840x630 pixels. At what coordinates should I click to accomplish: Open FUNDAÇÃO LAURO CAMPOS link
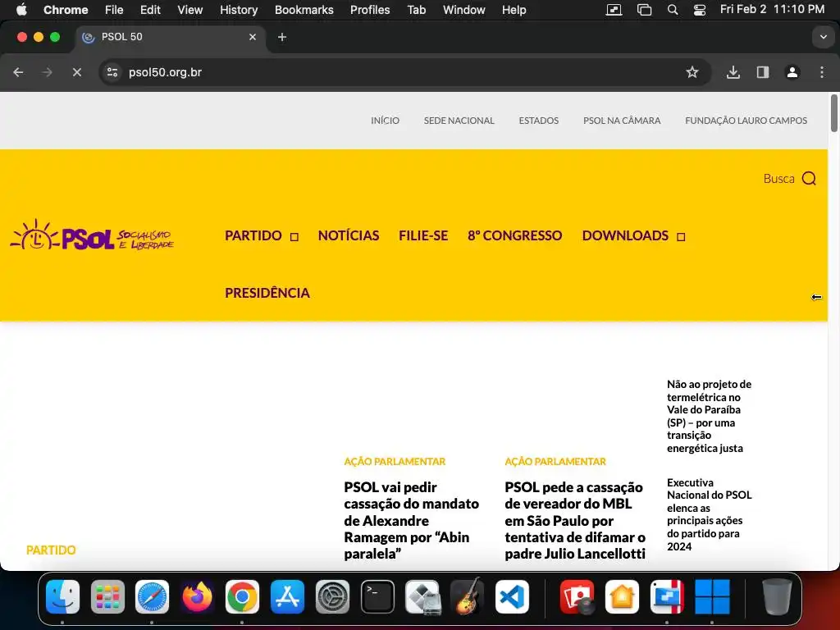pyautogui.click(x=746, y=121)
